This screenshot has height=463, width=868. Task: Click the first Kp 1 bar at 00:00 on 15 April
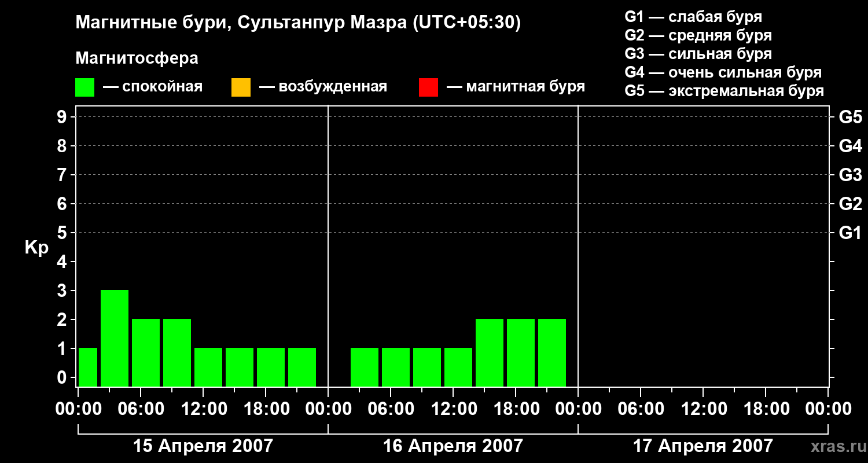click(88, 367)
